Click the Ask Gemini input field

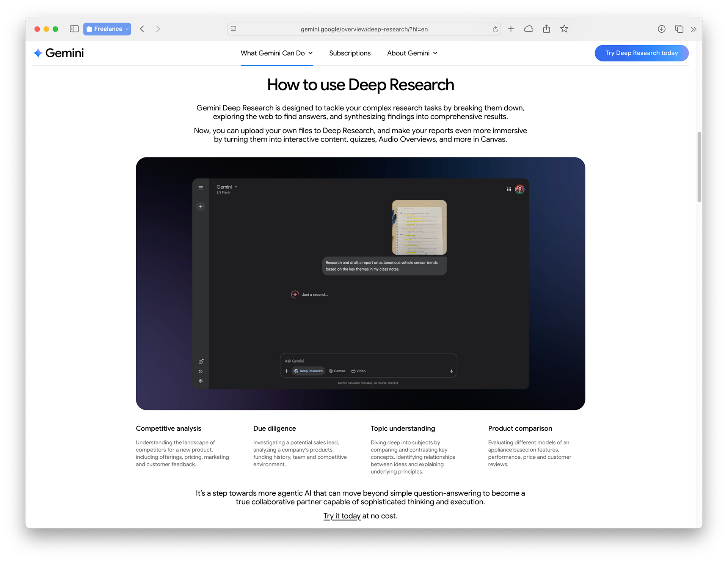(368, 361)
